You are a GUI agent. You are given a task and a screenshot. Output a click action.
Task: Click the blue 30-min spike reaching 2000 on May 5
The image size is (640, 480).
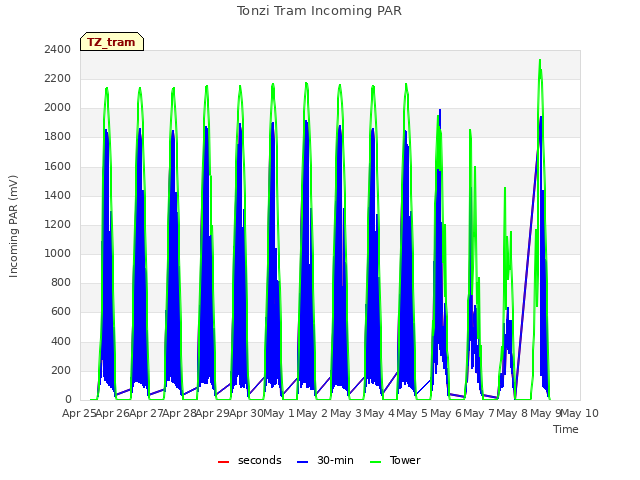click(x=440, y=110)
